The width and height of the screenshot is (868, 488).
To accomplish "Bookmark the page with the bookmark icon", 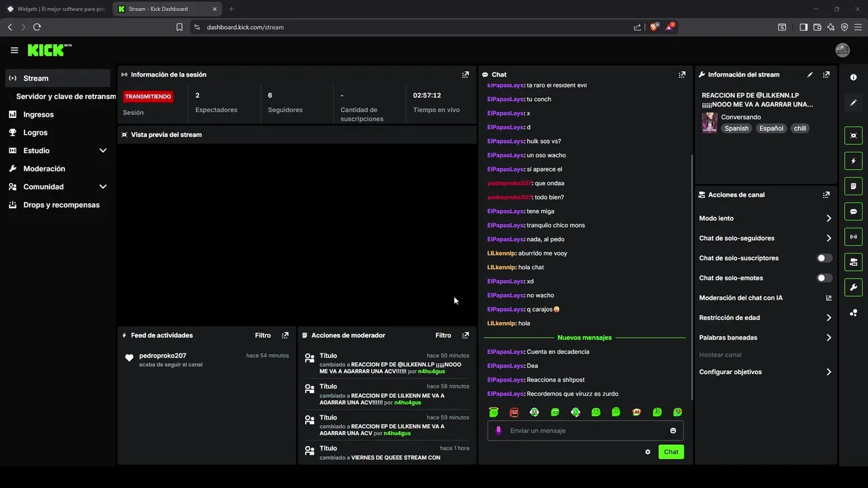I will click(179, 27).
